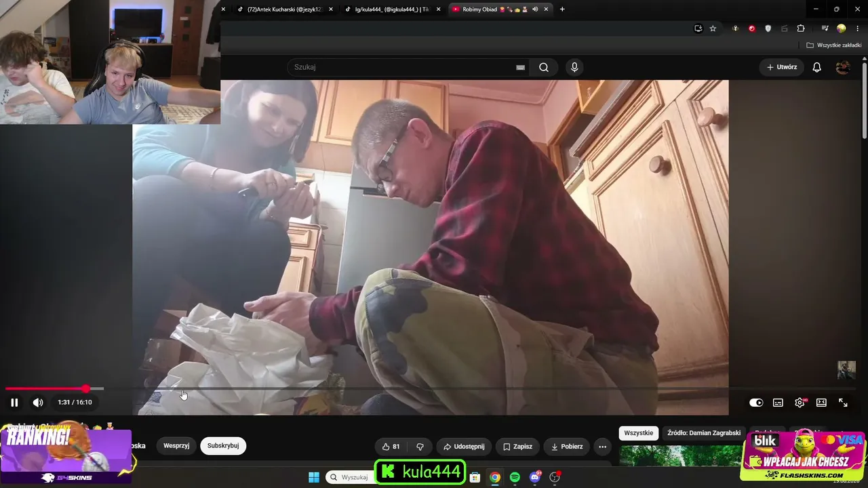
Task: Close the lg/kula444_ TikTok tab
Action: 438,9
